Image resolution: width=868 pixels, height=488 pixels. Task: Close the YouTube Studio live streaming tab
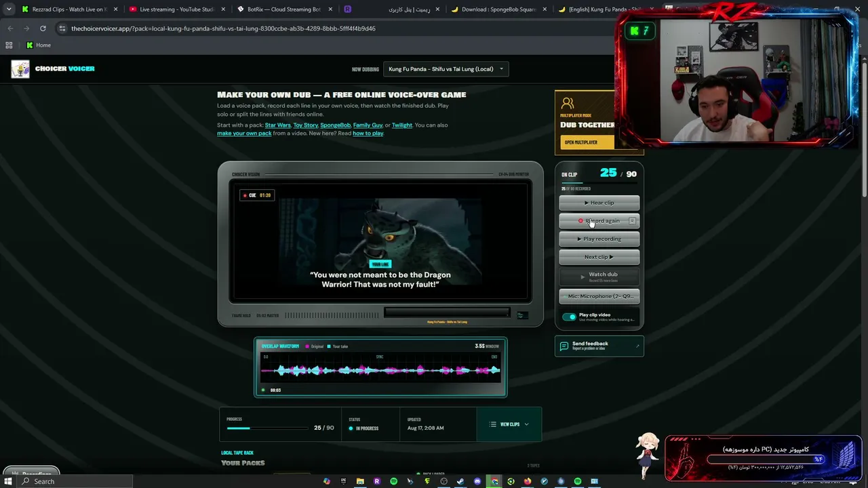(x=223, y=9)
